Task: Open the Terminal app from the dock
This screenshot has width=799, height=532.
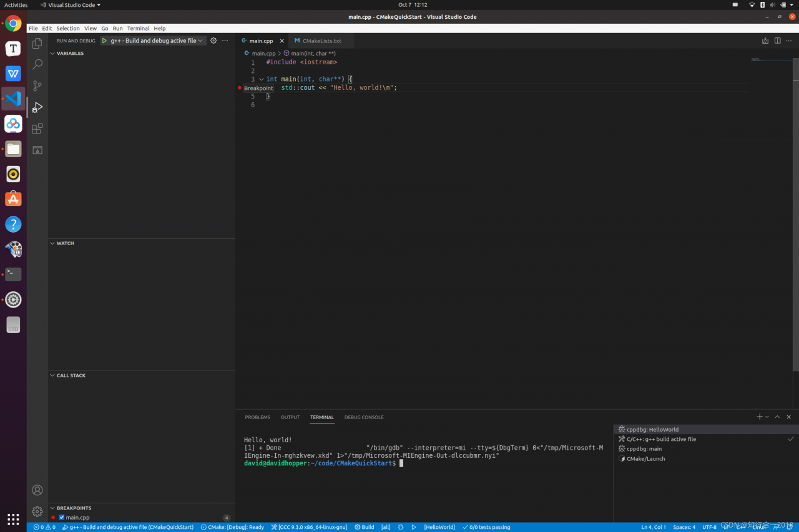Action: click(x=13, y=274)
